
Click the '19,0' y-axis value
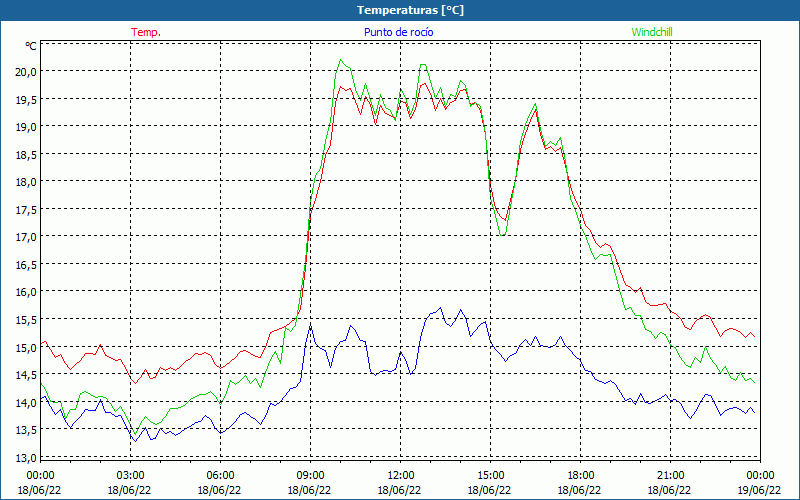[26, 127]
